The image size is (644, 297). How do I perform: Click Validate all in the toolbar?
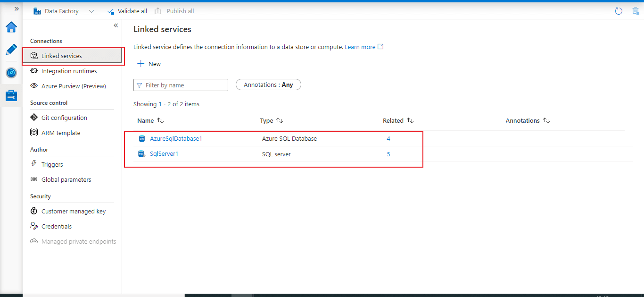(127, 11)
